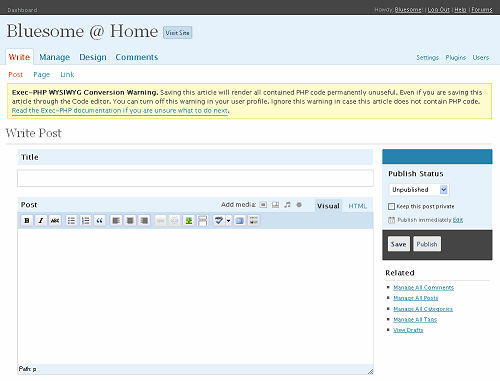
Task: Apply italic formatting
Action: [x=41, y=221]
